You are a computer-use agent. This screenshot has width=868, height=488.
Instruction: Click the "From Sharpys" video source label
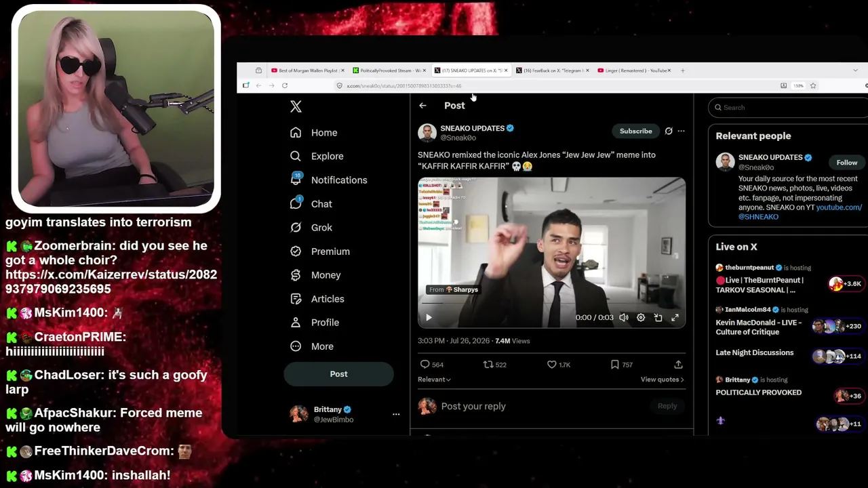click(454, 290)
